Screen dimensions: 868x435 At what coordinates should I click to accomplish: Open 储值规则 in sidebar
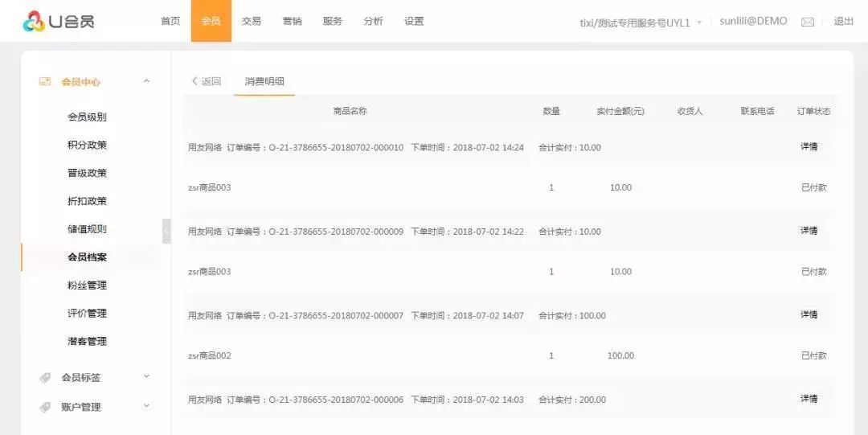(87, 229)
